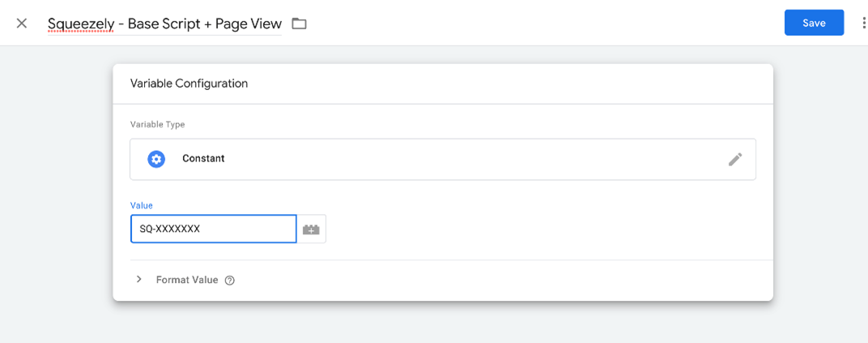Screen dimensions: 868x343
Task: Expand the Format Value chevron arrow
Action: click(138, 279)
